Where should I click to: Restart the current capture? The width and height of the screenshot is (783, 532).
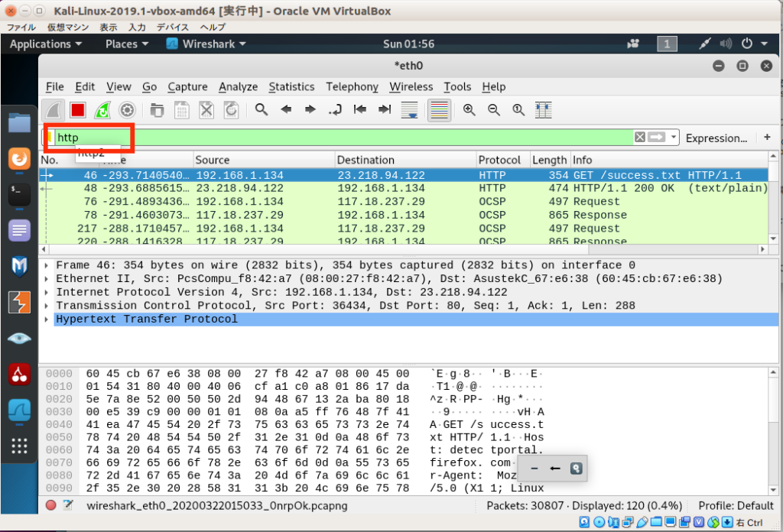[102, 110]
